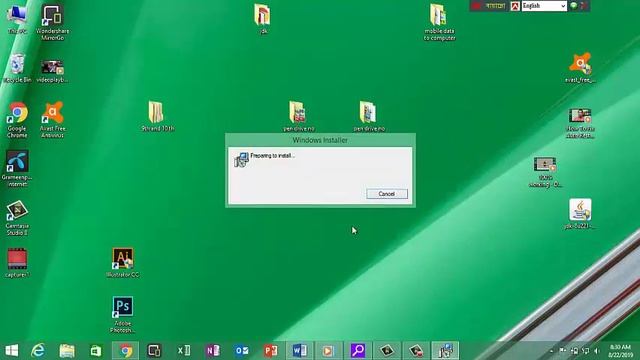Open the English language dropdown
640x360 pixels.
point(544,6)
